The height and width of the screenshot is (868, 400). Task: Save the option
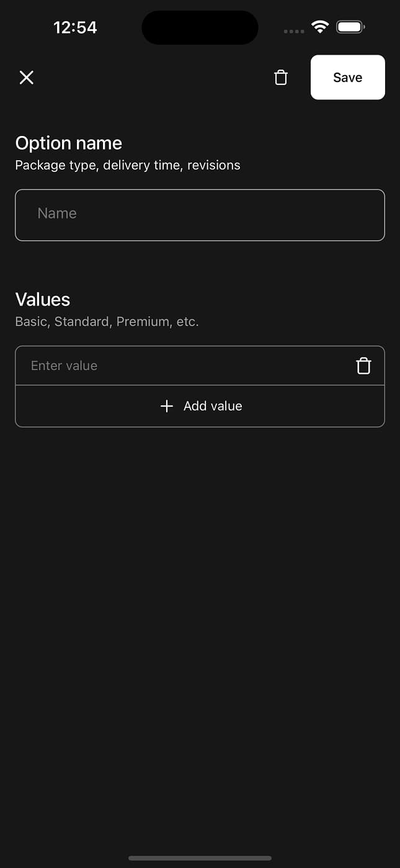click(x=347, y=78)
